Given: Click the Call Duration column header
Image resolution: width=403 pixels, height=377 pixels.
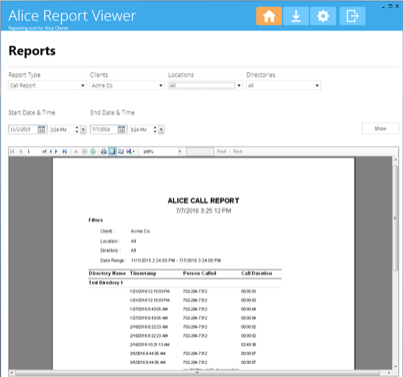Looking at the screenshot, I should point(257,273).
